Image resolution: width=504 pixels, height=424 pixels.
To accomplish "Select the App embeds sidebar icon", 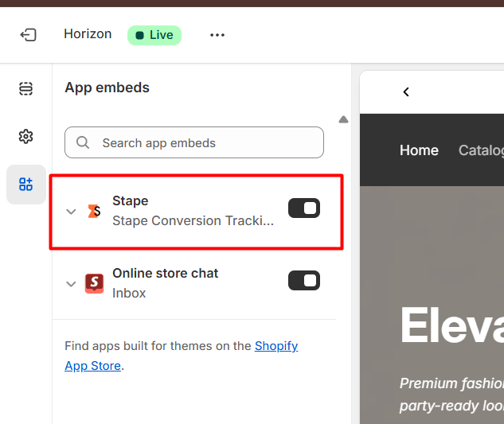I will click(x=26, y=185).
